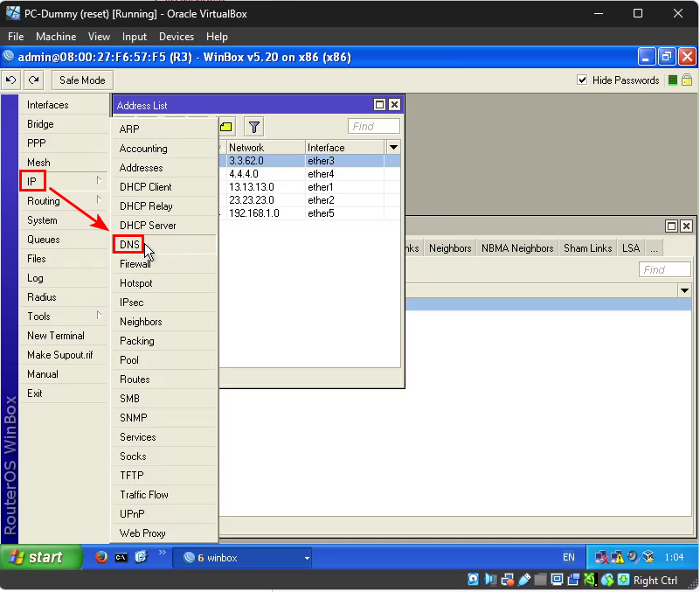The height and width of the screenshot is (592, 700).
Task: Select DNS in the IP submenu
Action: 165,244
